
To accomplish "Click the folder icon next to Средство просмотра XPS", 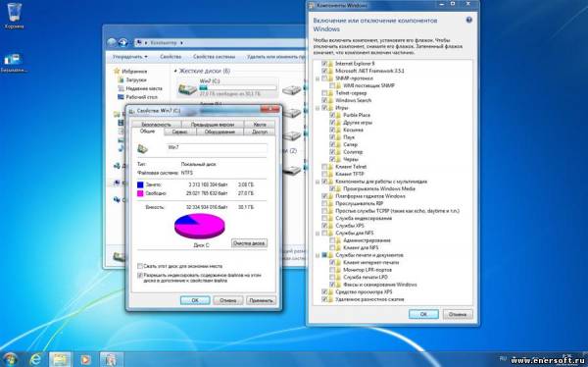I will 331,291.
